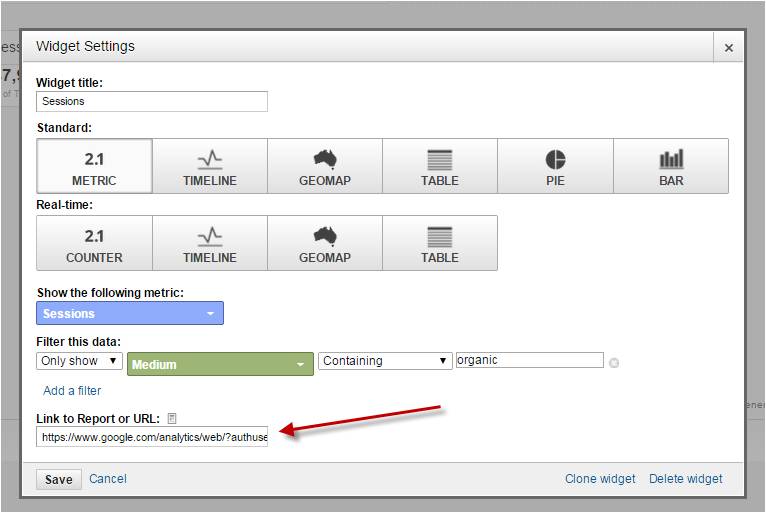
Task: Pick the real-time Table widget type
Action: (x=440, y=243)
